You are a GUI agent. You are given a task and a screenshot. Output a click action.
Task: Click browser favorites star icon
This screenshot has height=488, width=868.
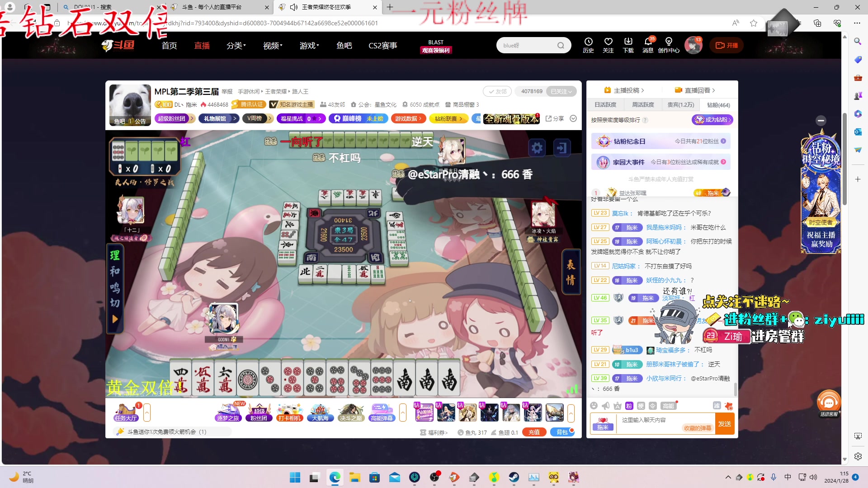(x=754, y=23)
